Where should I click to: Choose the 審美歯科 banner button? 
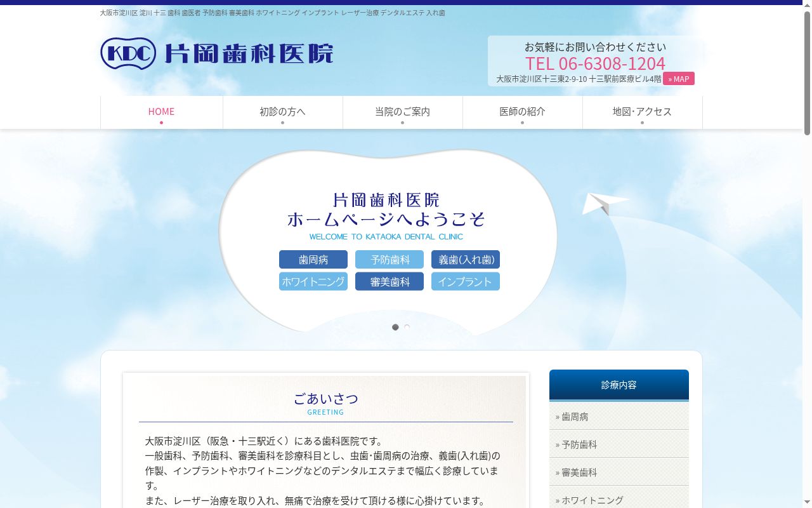click(390, 281)
